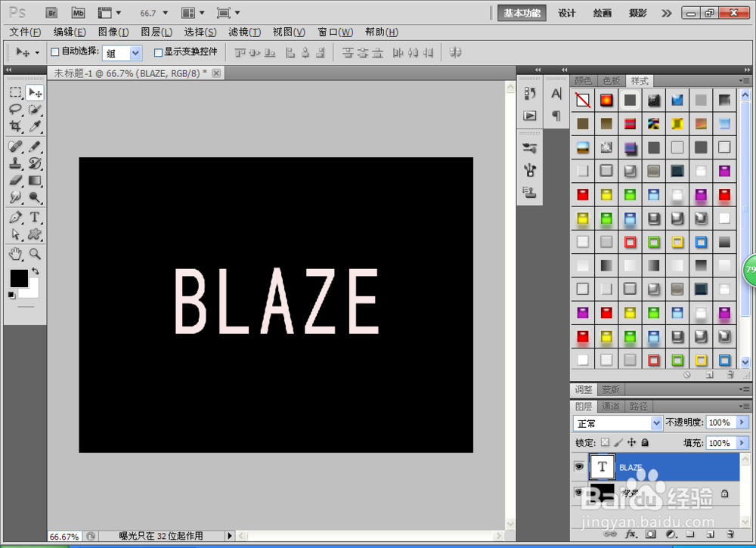
Task: Open the Image menu
Action: [113, 32]
